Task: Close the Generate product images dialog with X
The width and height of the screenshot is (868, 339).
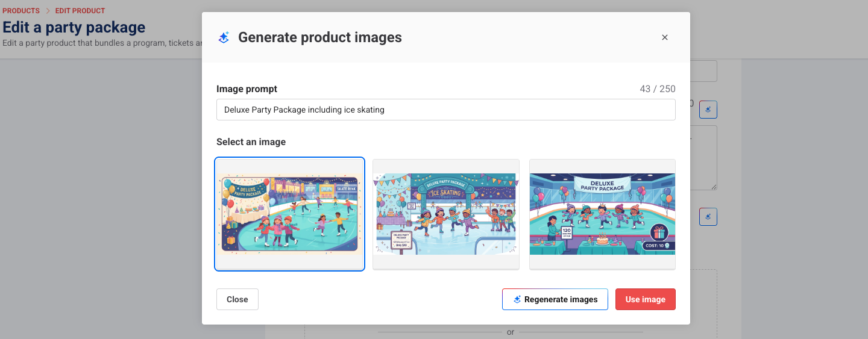Action: click(665, 37)
